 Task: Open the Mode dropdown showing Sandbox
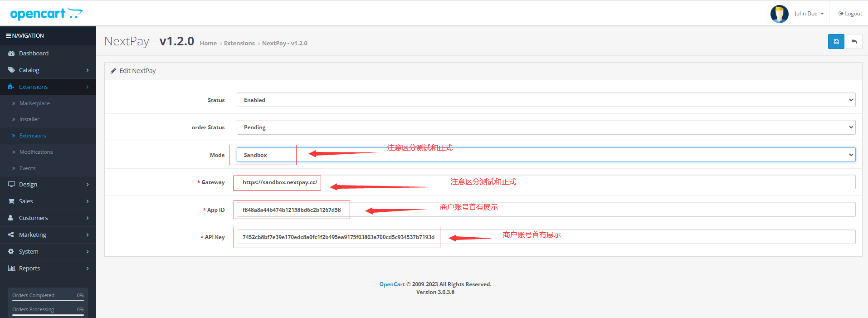coord(546,155)
